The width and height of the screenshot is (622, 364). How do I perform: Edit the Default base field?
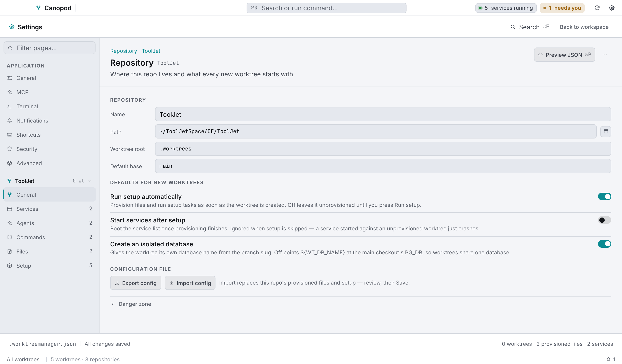coord(383,166)
